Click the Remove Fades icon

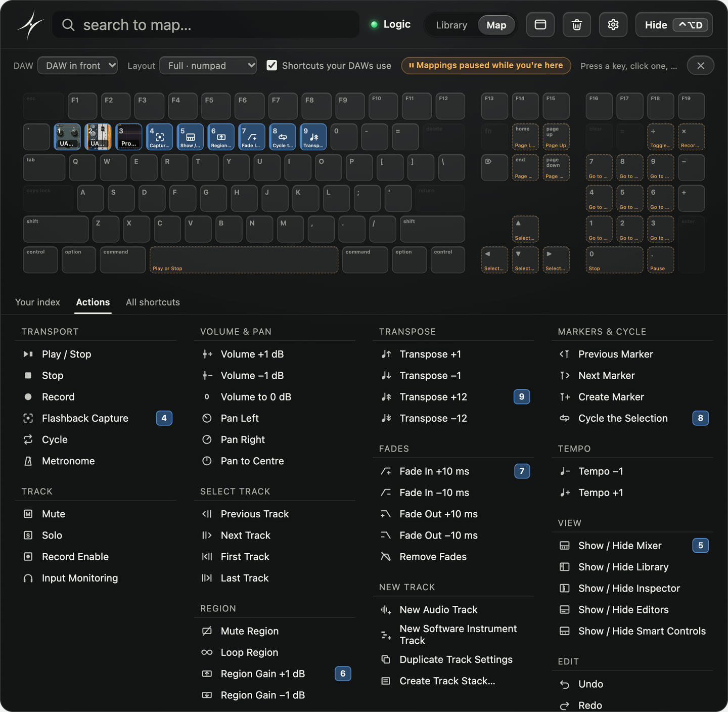coord(386,557)
